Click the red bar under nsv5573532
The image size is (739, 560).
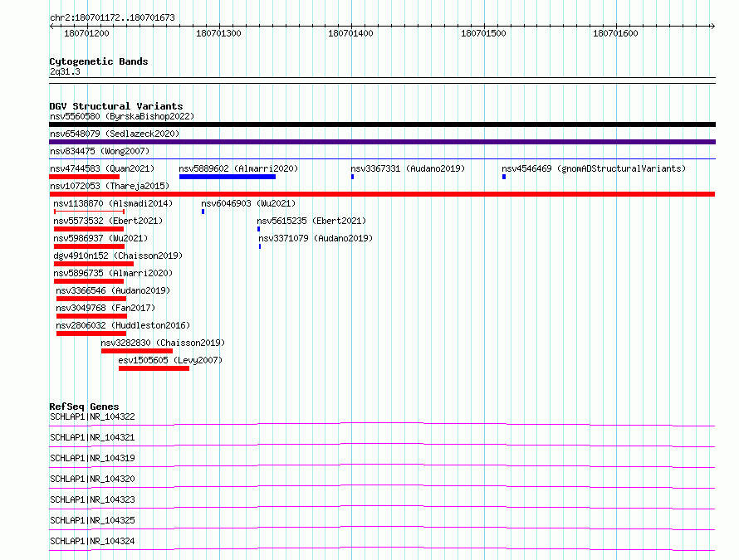point(89,229)
